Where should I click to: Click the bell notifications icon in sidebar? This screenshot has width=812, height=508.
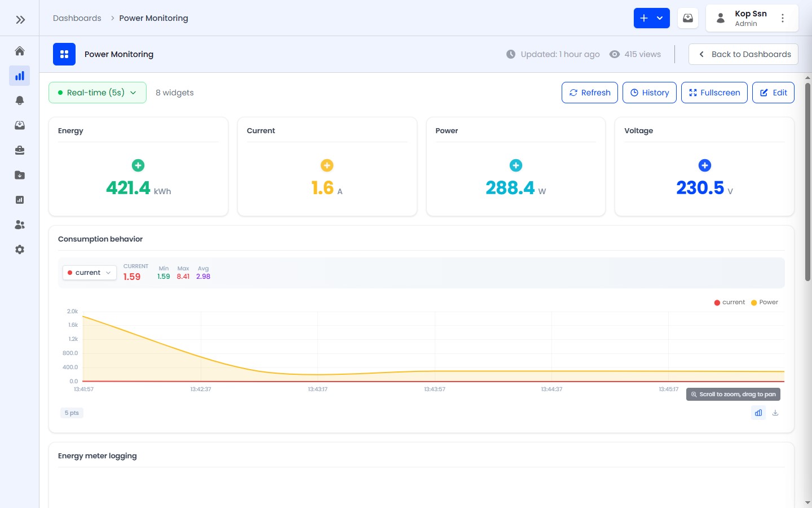20,100
